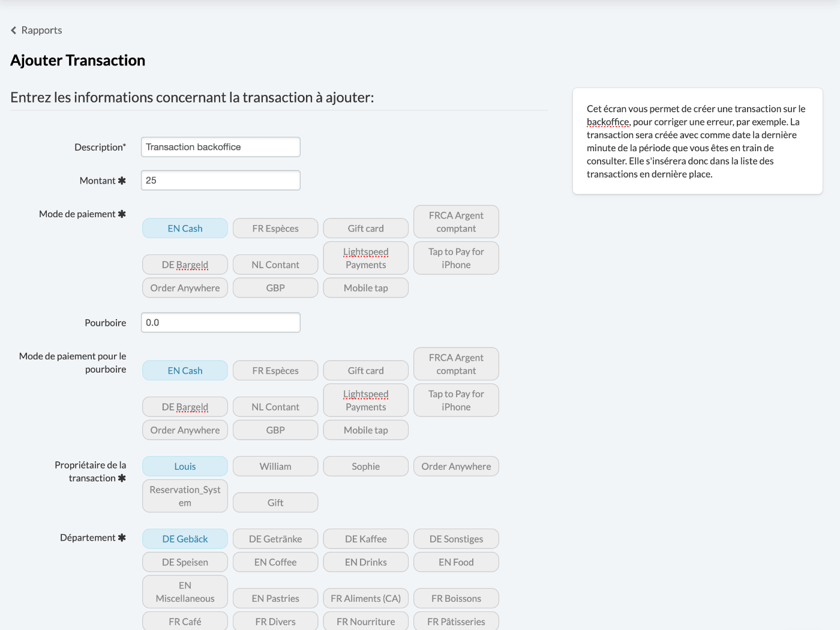The width and height of the screenshot is (840, 630).
Task: Pick the EN Miscellaneous department
Action: 185,592
